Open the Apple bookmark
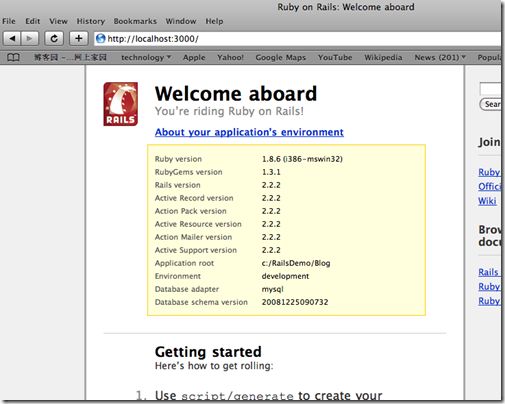 pos(194,58)
